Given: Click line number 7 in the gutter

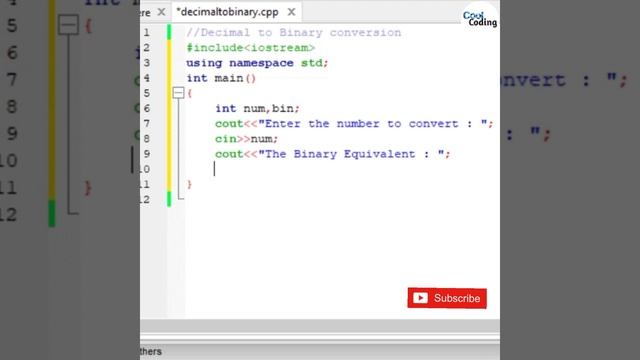Looking at the screenshot, I should 146,124.
